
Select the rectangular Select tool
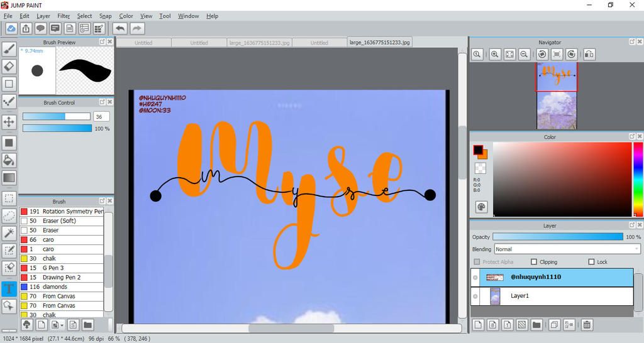(x=9, y=198)
